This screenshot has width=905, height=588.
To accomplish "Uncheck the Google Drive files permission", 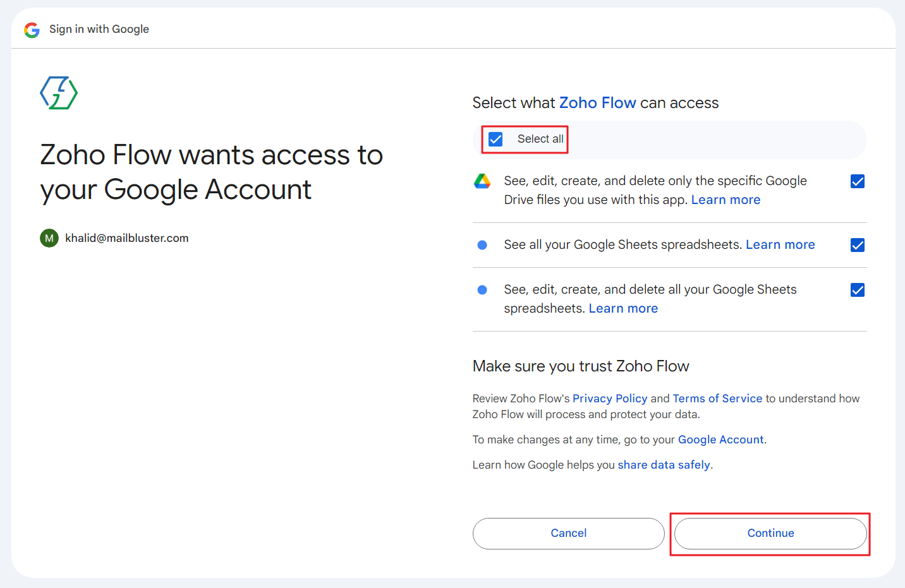I will 858,181.
